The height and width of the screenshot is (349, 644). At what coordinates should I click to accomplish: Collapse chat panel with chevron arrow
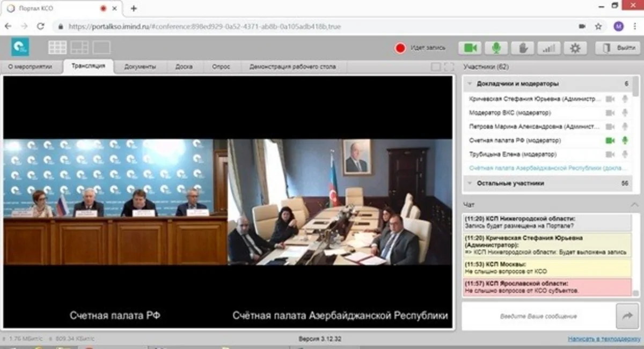tap(635, 205)
